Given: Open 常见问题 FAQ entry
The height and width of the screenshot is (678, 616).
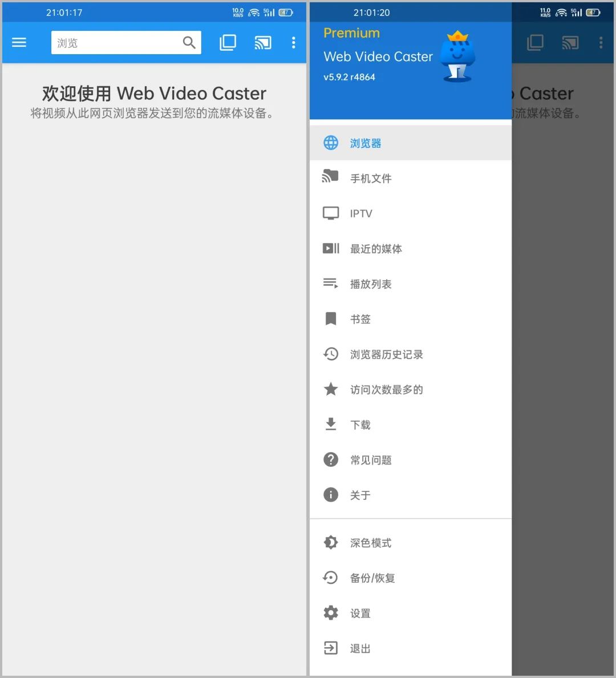Looking at the screenshot, I should pyautogui.click(x=411, y=460).
